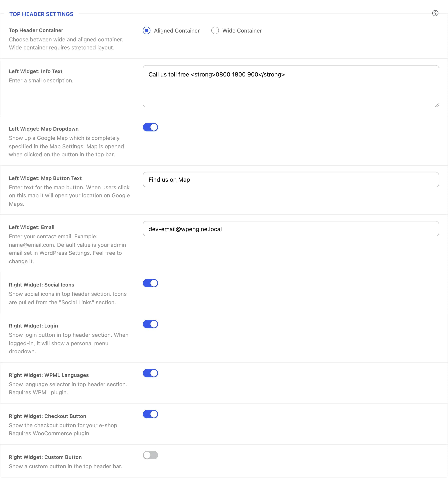Screen dimensions: 448x486
Task: Click the TOP HEADER SETTINGS heading
Action: pyautogui.click(x=41, y=14)
